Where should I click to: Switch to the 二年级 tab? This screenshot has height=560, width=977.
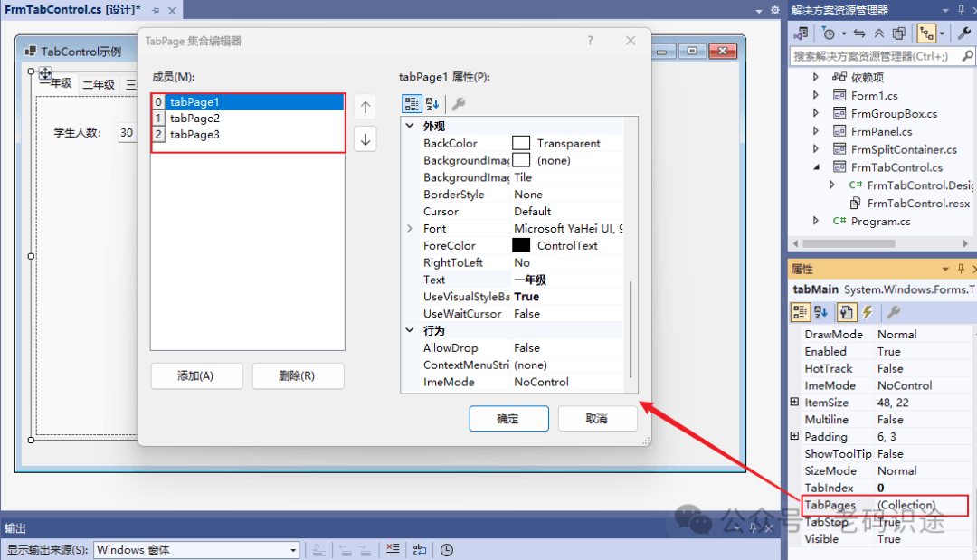[x=99, y=85]
